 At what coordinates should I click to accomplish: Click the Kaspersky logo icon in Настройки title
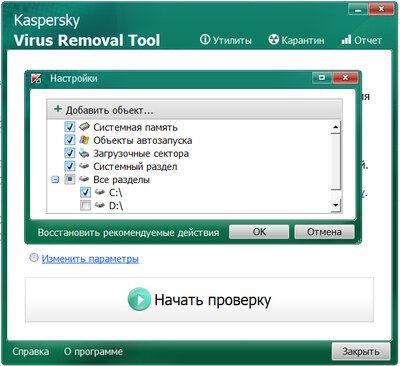point(36,79)
